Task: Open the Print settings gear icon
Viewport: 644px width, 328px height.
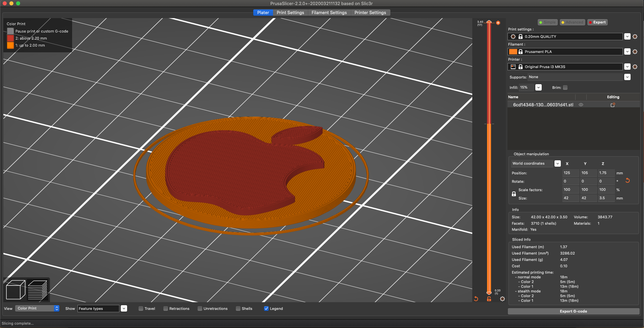Action: 635,36
